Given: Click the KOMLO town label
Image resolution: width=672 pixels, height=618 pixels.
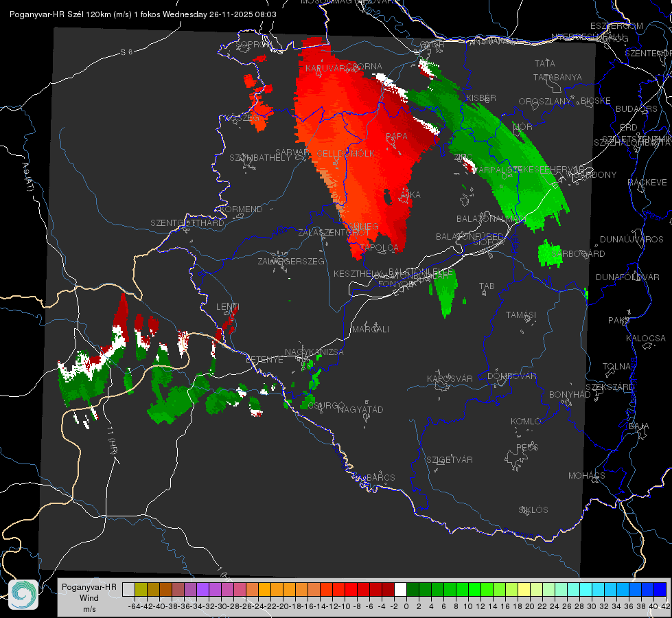Looking at the screenshot, I should pyautogui.click(x=526, y=422).
